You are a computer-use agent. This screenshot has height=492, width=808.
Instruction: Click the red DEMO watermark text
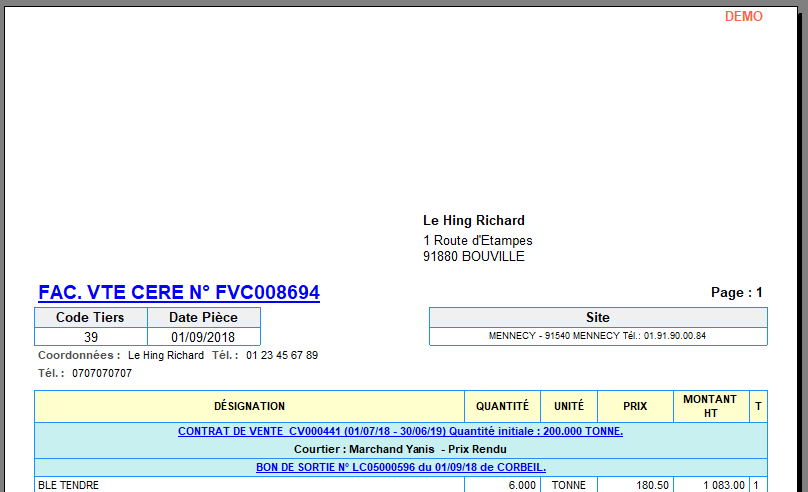coord(743,16)
